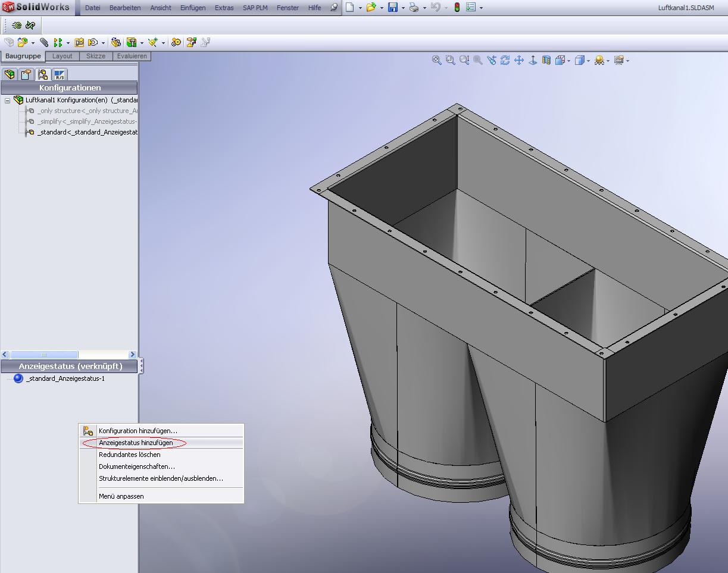This screenshot has width=728, height=573.
Task: Click the configuration panel horizontal scrollbar
Action: coord(44,355)
